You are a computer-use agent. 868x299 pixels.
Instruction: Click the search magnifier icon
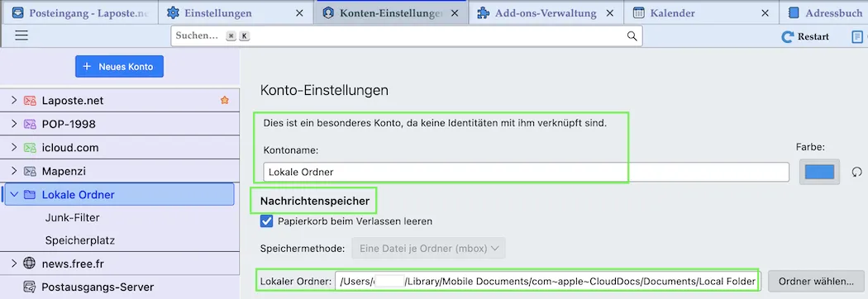pos(632,36)
